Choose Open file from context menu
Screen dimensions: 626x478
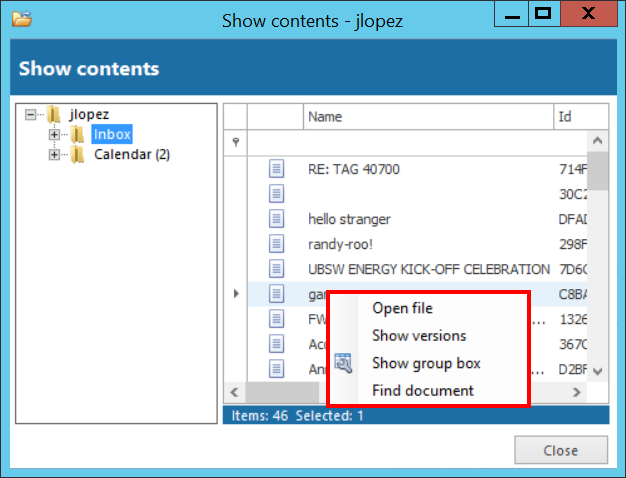(402, 308)
